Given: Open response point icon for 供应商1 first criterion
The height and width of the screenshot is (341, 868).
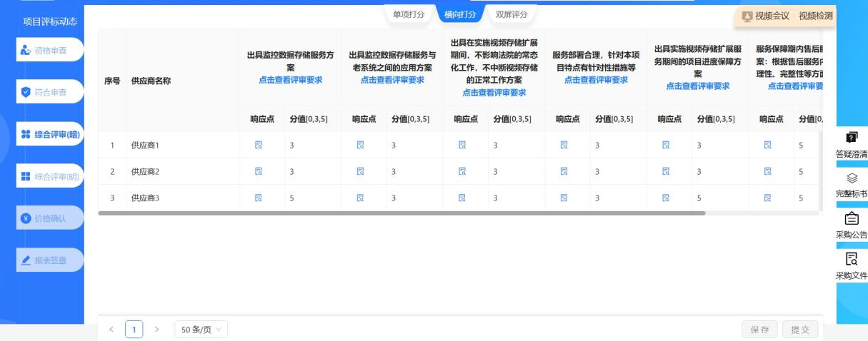Looking at the screenshot, I should tap(259, 146).
